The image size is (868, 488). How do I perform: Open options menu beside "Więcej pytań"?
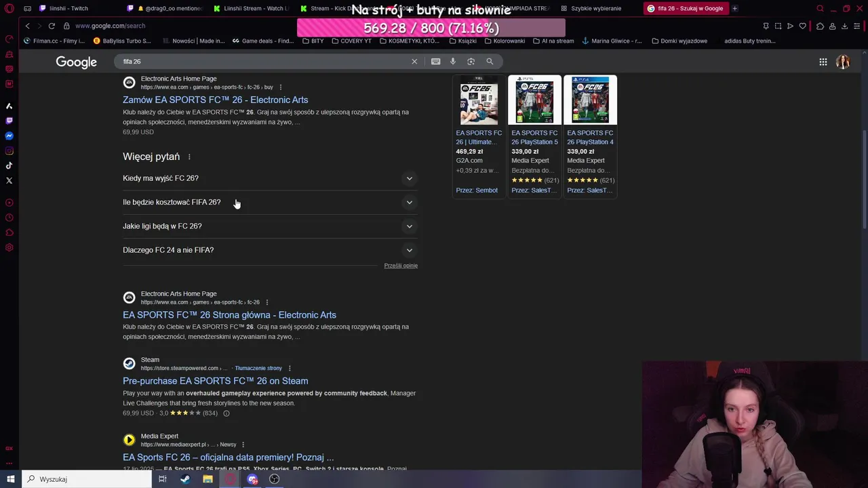click(189, 157)
